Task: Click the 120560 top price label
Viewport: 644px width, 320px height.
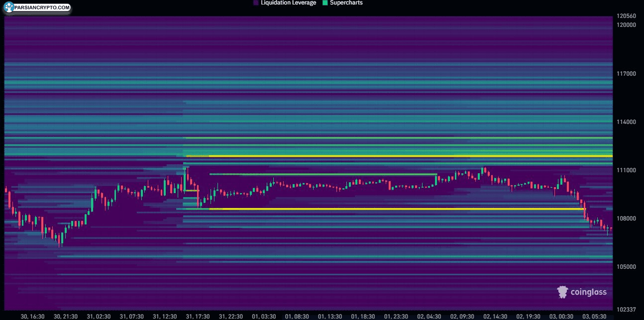Action: 627,16
